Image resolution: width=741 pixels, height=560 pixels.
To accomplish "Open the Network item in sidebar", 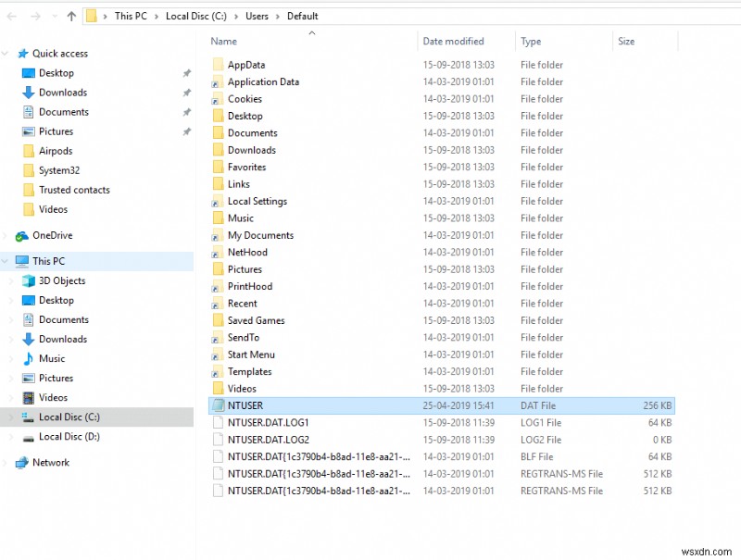I will 49,462.
